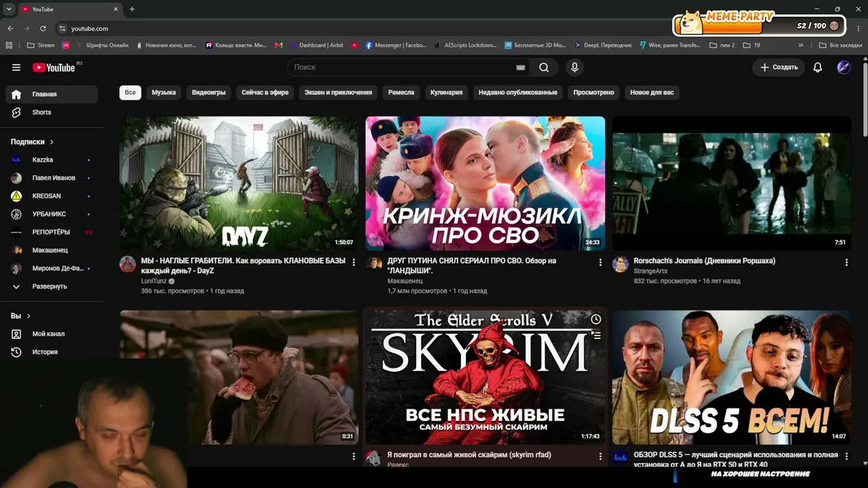This screenshot has height=488, width=868.
Task: Open the browser tab search dropdown
Action: tap(9, 9)
